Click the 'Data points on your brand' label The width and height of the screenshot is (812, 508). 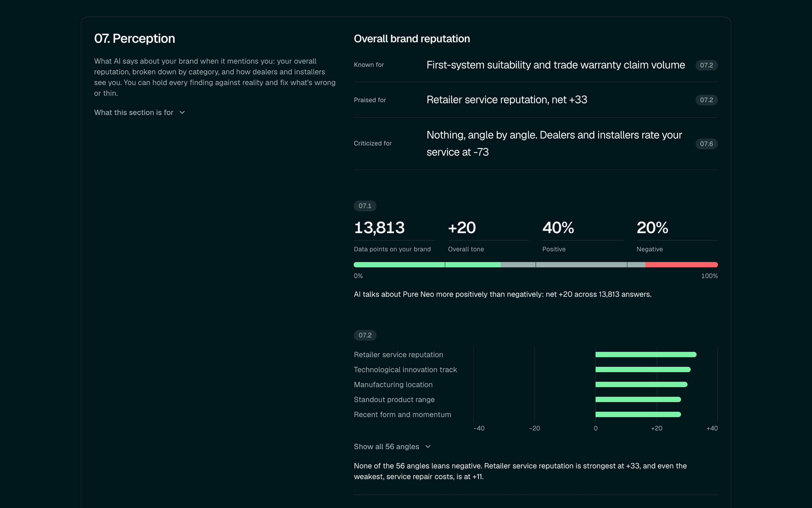pos(392,249)
